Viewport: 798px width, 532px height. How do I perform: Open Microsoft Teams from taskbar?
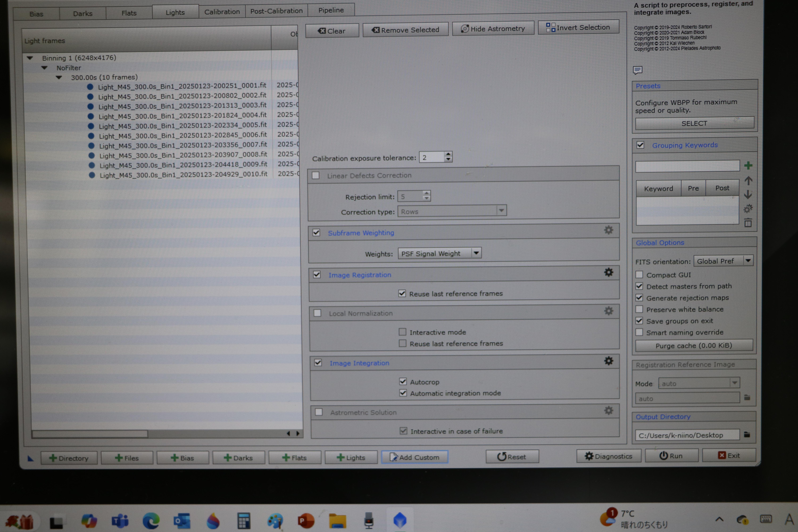pyautogui.click(x=120, y=521)
